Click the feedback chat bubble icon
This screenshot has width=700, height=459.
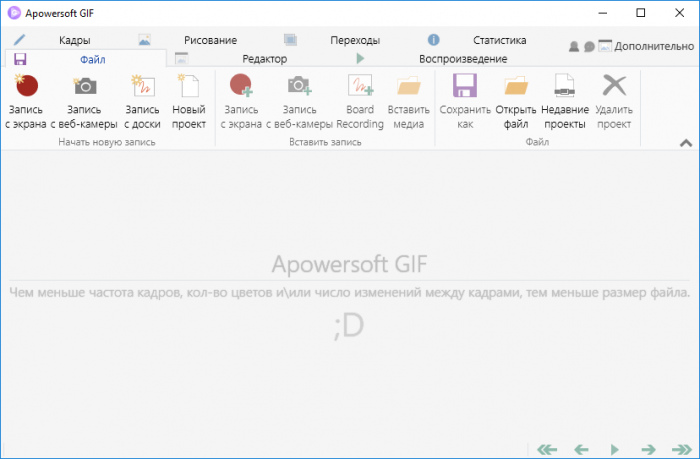coord(589,46)
